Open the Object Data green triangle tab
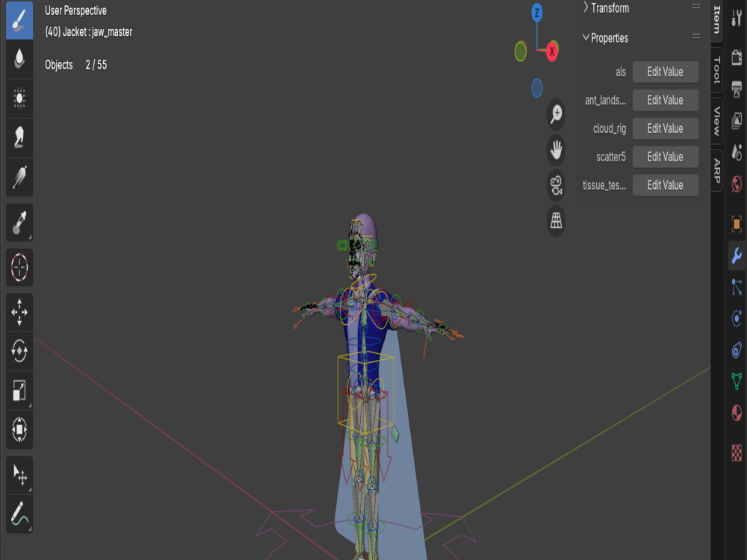747x560 pixels. point(737,381)
